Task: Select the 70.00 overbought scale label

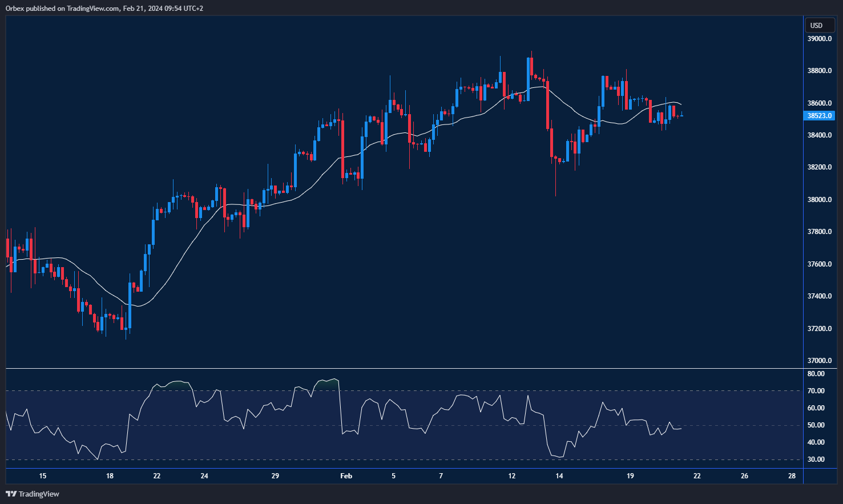Action: (x=816, y=391)
